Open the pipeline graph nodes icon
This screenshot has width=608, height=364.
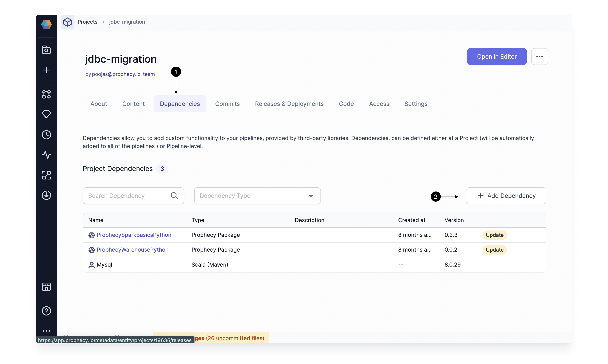click(x=46, y=94)
